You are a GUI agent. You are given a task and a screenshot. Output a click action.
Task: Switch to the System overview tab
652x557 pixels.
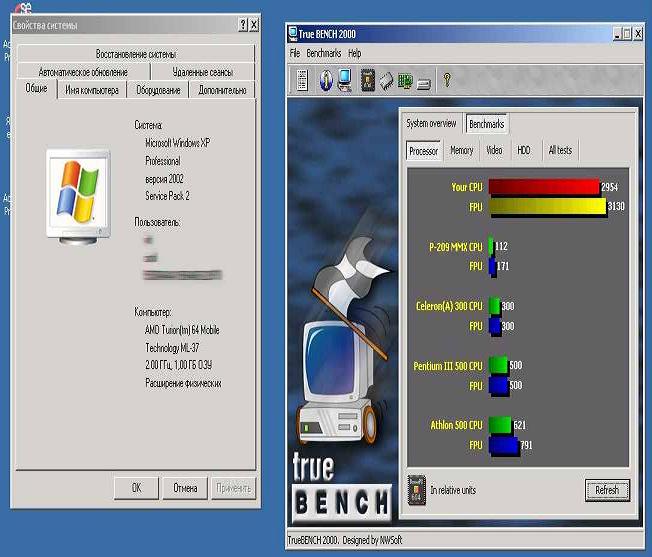431,124
